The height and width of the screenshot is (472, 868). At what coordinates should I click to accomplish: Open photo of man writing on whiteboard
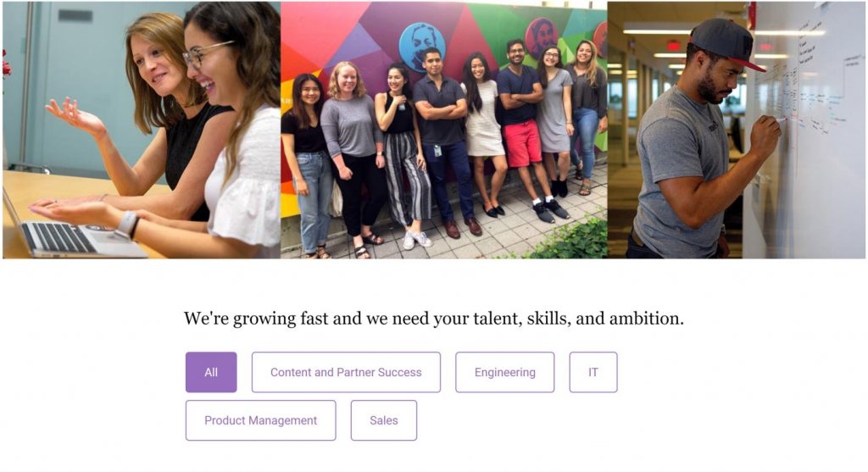[x=737, y=130]
